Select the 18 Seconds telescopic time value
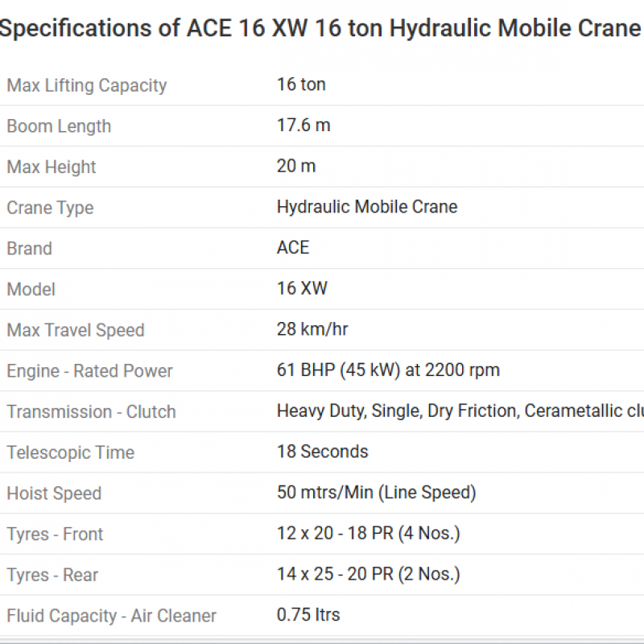This screenshot has height=644, width=644. coord(322,452)
